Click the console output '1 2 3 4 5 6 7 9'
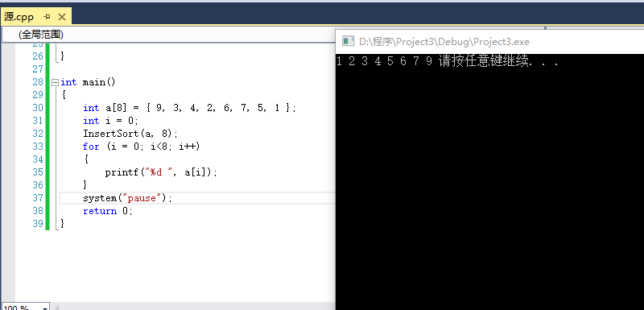 384,61
